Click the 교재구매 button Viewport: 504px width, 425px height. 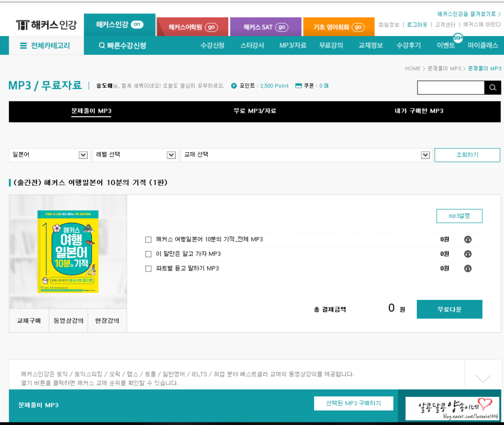click(x=29, y=321)
